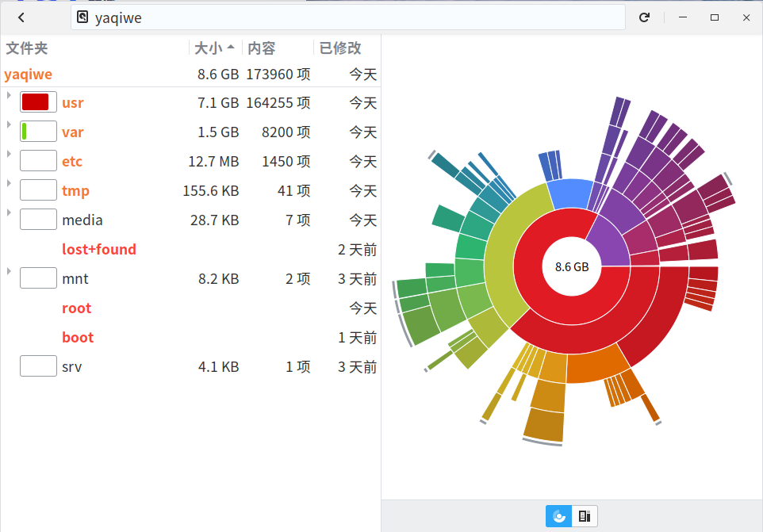763x532 pixels.
Task: Minimize the analyzer window
Action: pyautogui.click(x=683, y=17)
